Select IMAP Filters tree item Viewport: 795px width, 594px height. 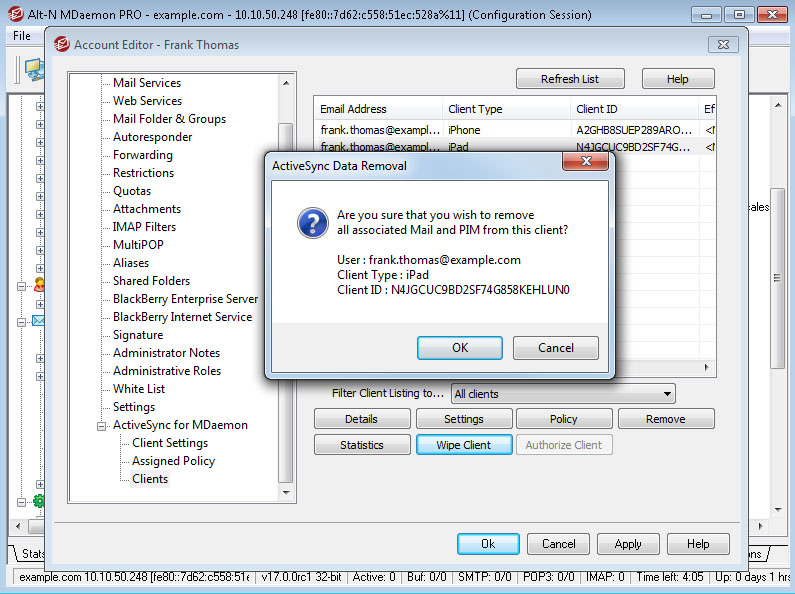[144, 227]
